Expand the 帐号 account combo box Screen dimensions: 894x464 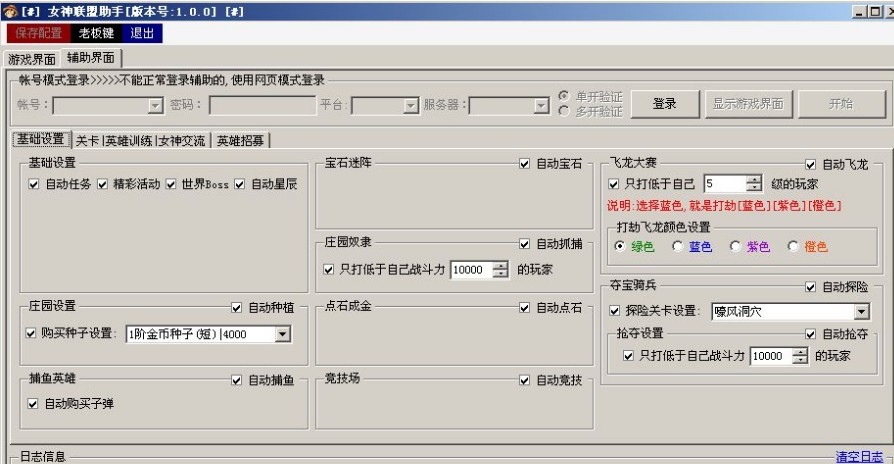tap(155, 105)
